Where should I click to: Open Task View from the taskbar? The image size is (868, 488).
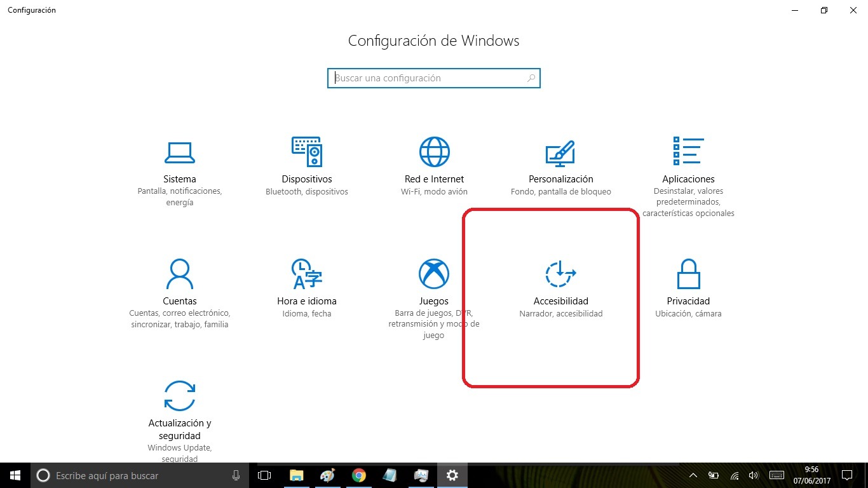264,475
